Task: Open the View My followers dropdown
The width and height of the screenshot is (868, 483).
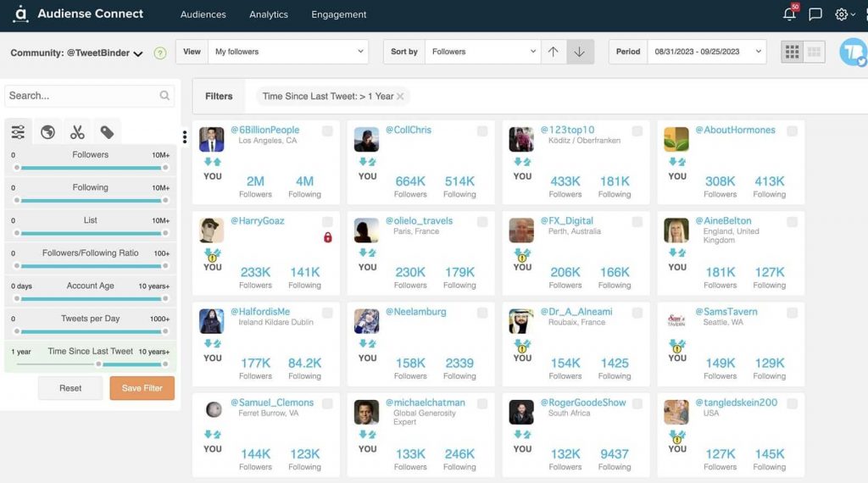Action: [288, 52]
